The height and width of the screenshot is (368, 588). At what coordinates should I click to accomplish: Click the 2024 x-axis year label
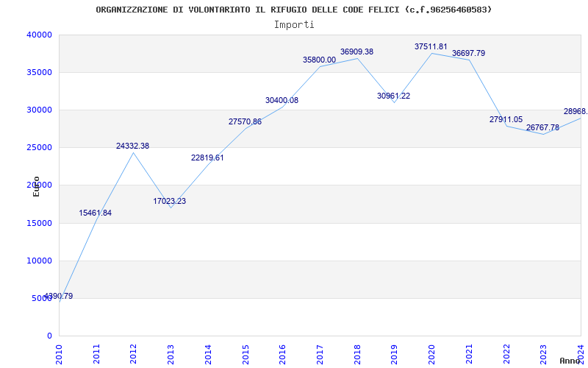point(581,355)
